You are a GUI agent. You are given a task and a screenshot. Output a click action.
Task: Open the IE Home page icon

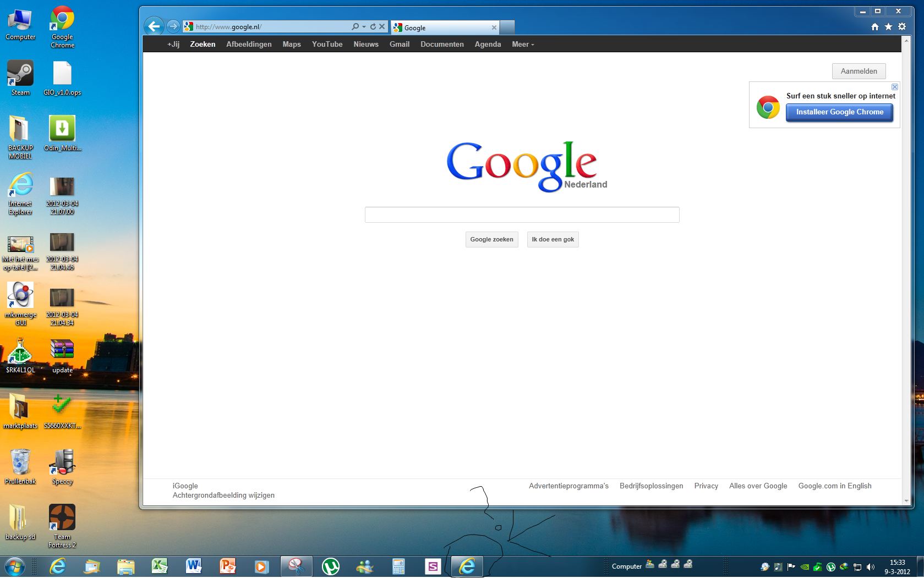click(x=875, y=26)
